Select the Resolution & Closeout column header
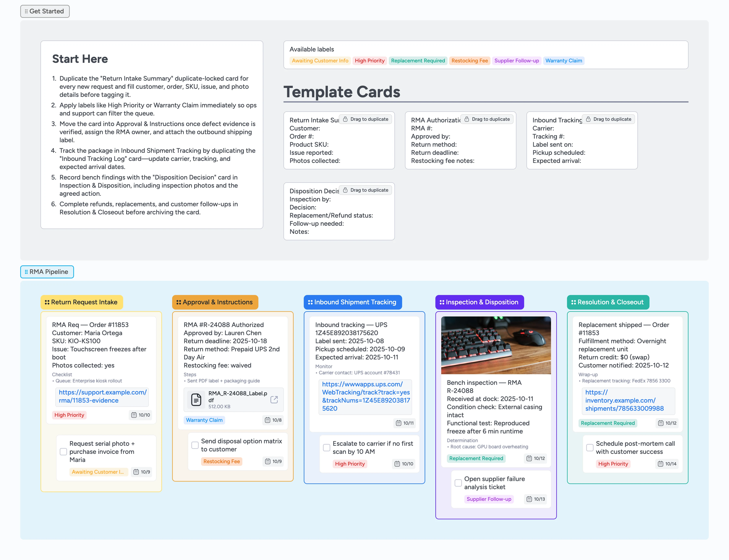This screenshot has height=560, width=729. pyautogui.click(x=608, y=302)
